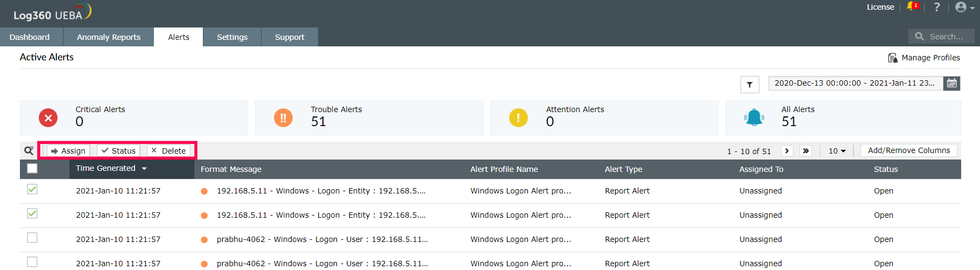Switch to the Anomaly Reports tab
The image size is (980, 270).
click(x=109, y=37)
